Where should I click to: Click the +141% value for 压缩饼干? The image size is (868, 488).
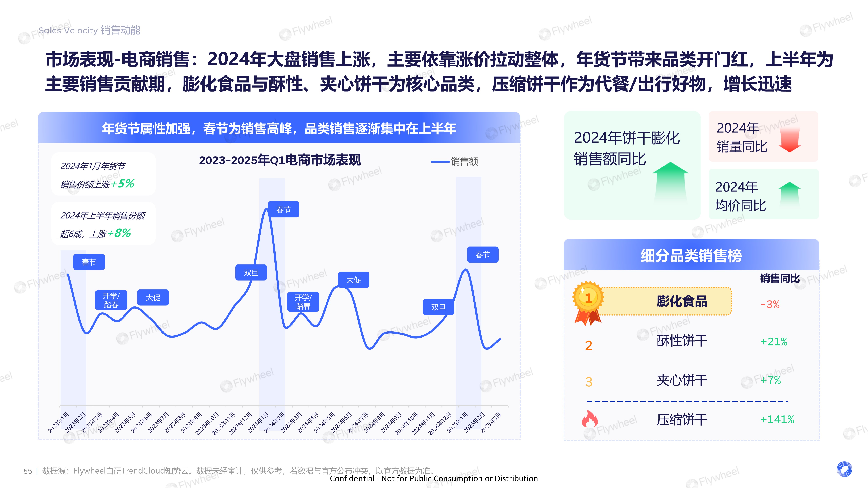click(777, 419)
